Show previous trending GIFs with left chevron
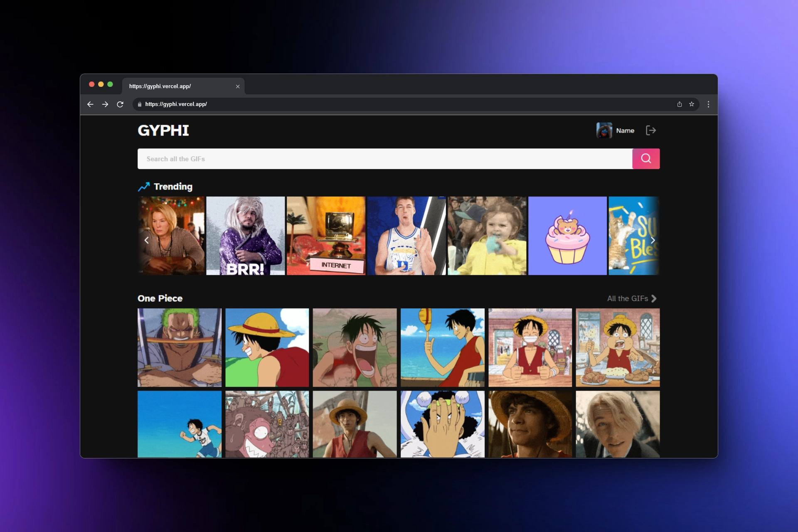This screenshot has width=798, height=532. point(146,240)
